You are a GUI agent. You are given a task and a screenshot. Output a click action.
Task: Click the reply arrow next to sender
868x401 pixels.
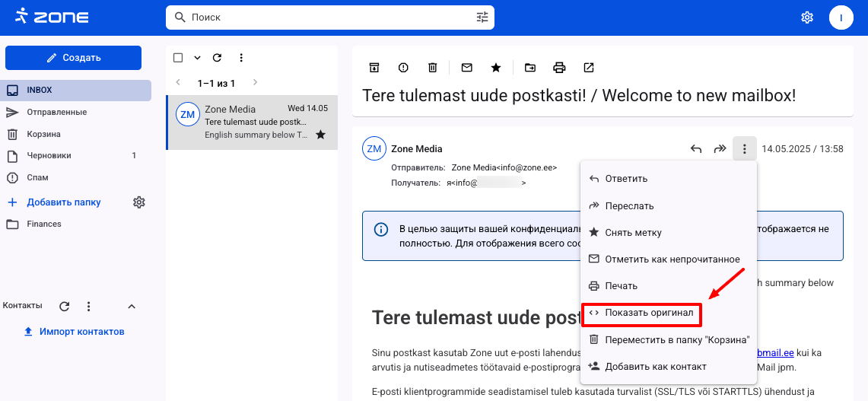[695, 149]
